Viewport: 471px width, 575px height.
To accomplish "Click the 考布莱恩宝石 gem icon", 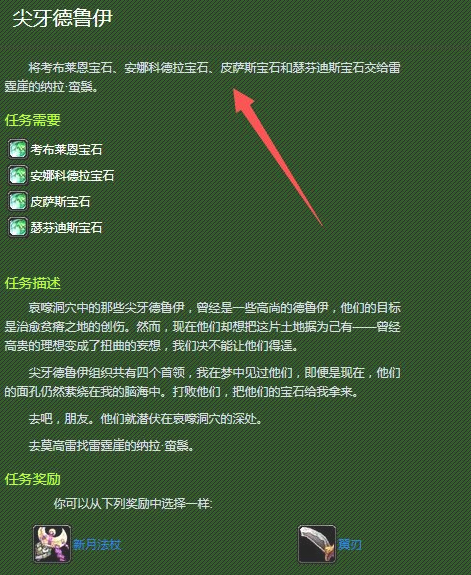I will click(18, 149).
